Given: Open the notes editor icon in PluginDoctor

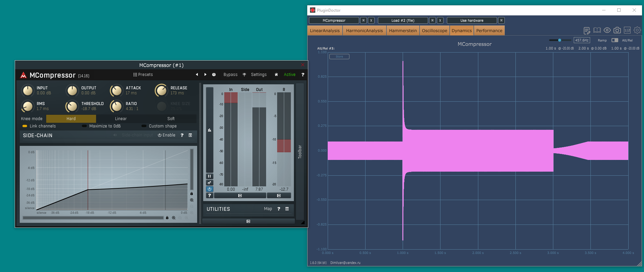Looking at the screenshot, I should point(587,30).
